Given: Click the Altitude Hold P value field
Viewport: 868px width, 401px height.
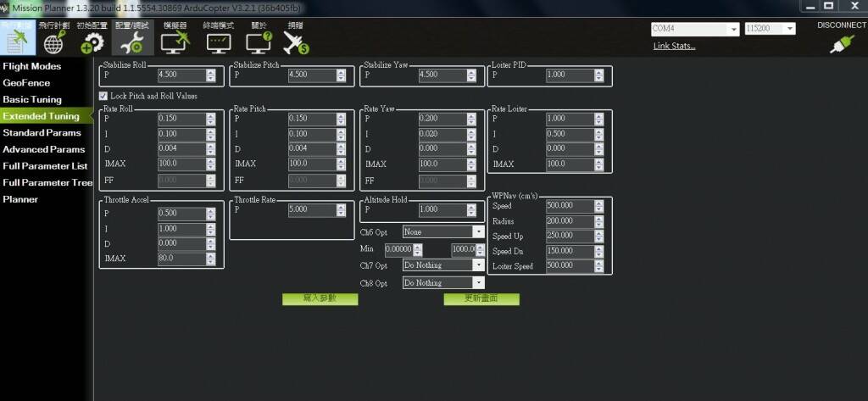Looking at the screenshot, I should coord(441,209).
